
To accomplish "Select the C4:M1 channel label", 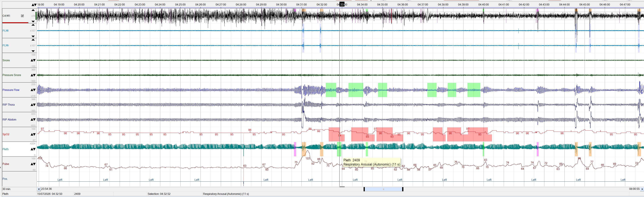I will (7, 16).
